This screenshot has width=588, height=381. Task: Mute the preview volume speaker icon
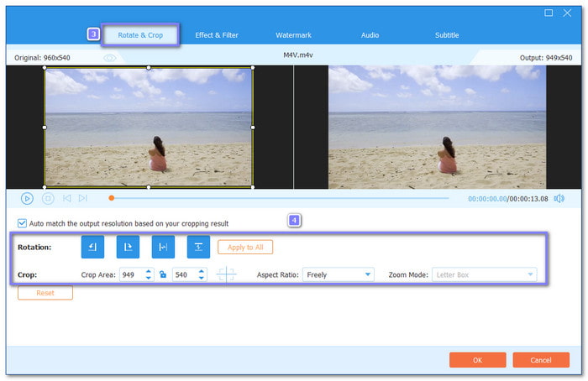coord(559,199)
